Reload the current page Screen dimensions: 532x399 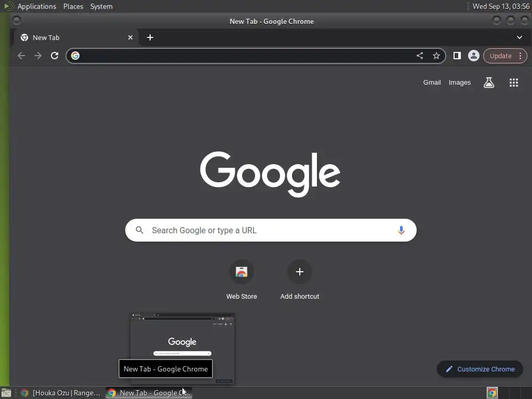pos(54,56)
